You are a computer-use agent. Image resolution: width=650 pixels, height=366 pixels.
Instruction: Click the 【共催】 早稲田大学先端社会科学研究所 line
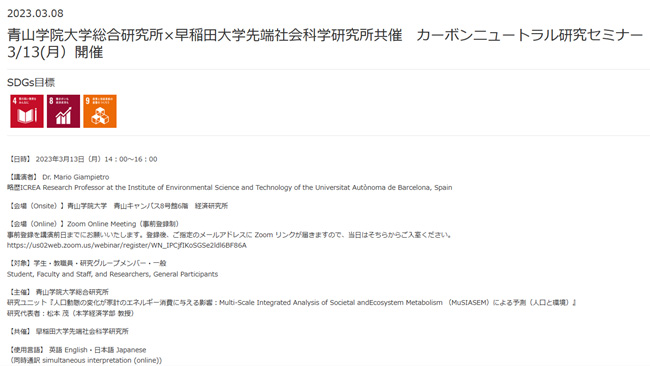(68, 331)
